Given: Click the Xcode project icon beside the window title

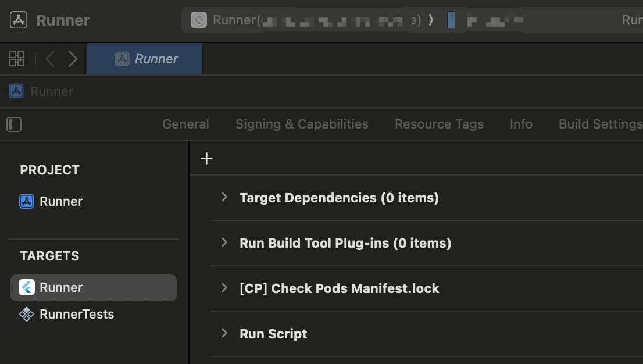Looking at the screenshot, I should [x=19, y=20].
